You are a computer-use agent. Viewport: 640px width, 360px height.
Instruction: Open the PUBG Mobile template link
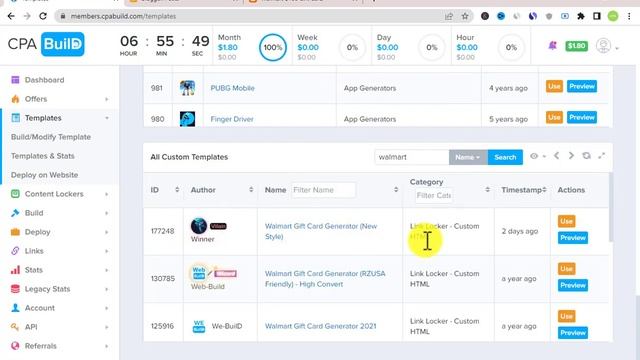tap(232, 88)
